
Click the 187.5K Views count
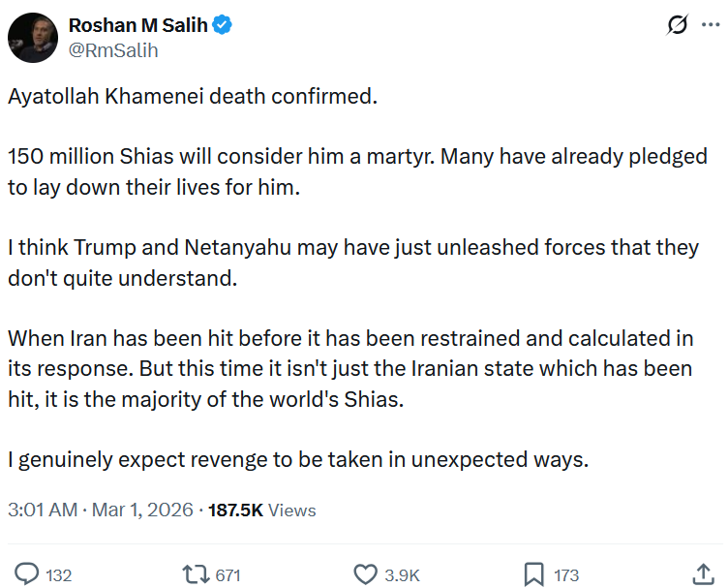[x=261, y=510]
